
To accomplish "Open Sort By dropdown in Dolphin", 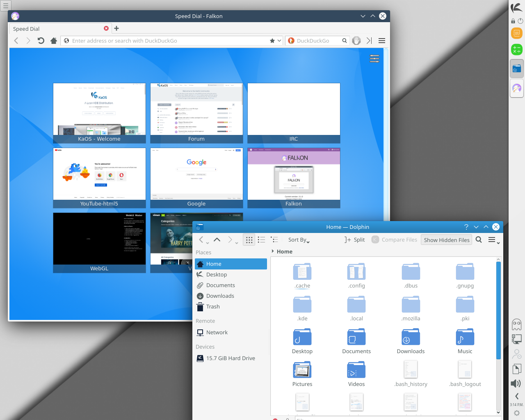I will [299, 240].
